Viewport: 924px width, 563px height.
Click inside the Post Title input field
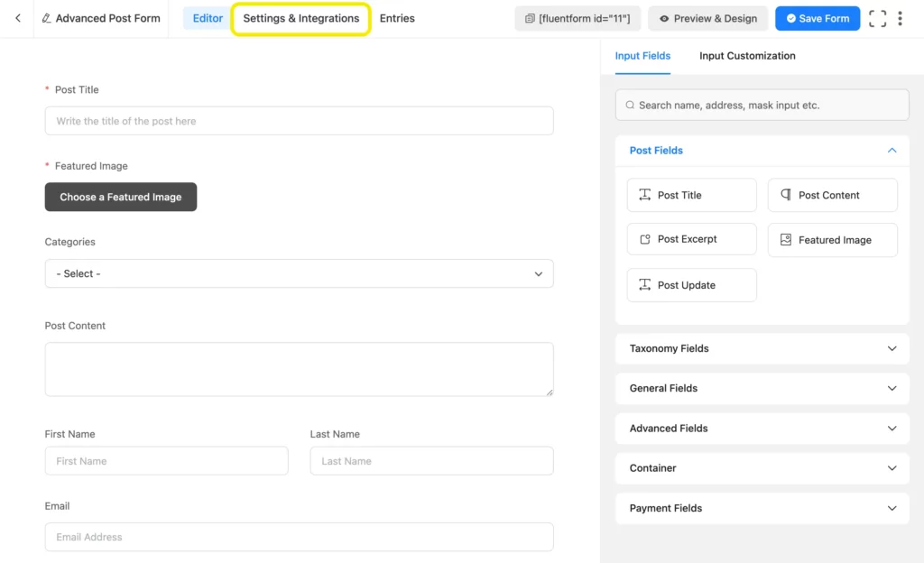pos(299,120)
